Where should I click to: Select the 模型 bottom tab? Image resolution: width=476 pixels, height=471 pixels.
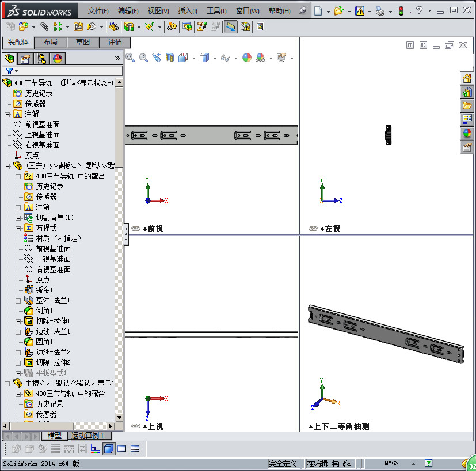54,436
